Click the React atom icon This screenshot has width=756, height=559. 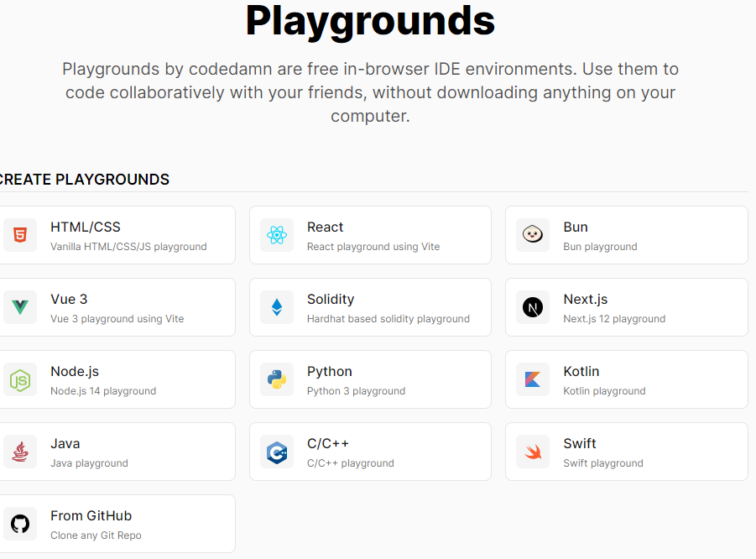(277, 235)
